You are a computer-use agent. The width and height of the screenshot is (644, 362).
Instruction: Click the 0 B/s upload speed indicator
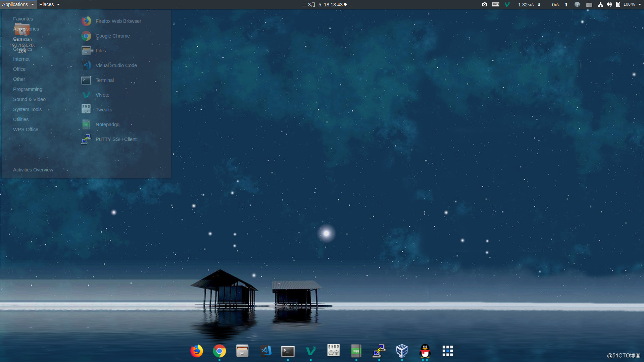(x=560, y=4)
